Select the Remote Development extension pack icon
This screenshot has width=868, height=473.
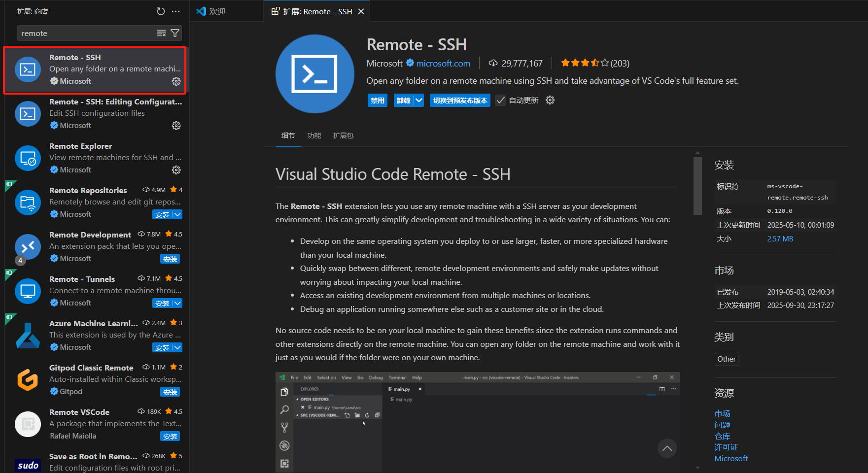pyautogui.click(x=28, y=247)
